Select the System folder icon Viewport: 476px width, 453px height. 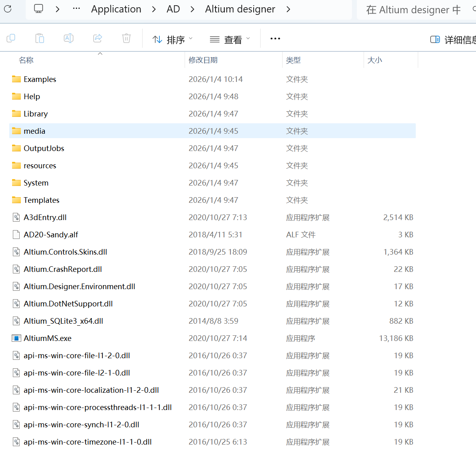(x=16, y=183)
